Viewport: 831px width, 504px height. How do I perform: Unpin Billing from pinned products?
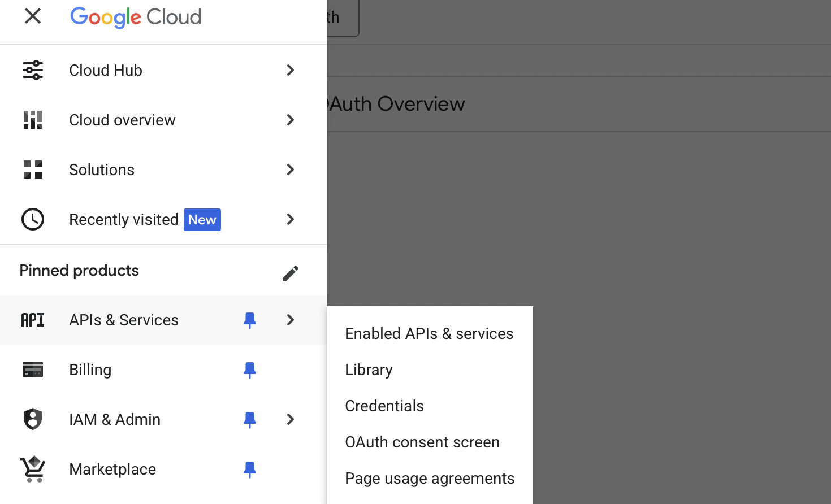click(x=250, y=370)
